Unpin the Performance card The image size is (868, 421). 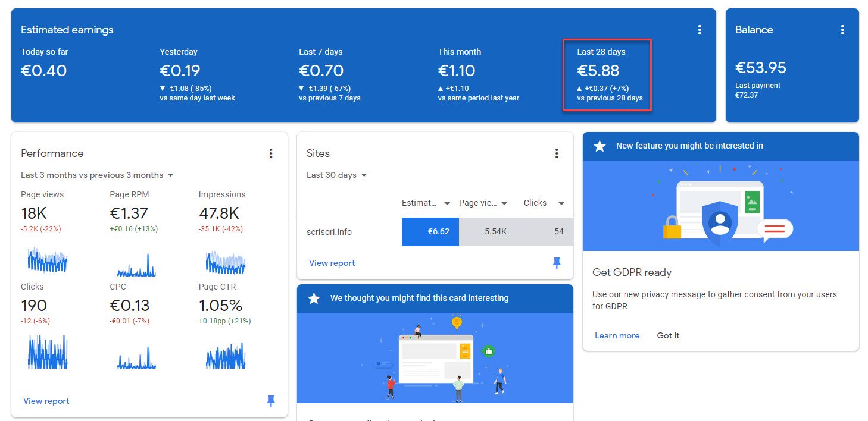tap(271, 401)
